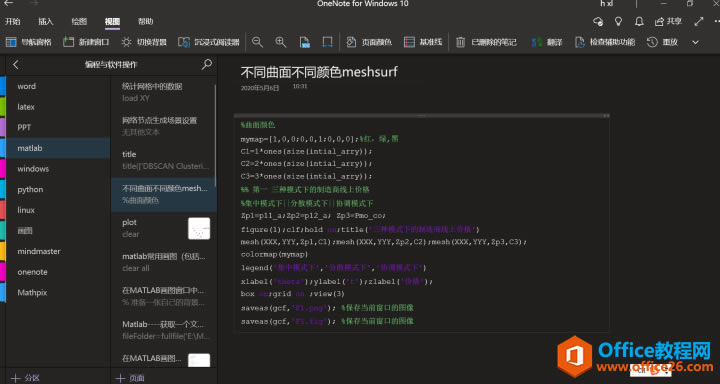Open page 网格节点生成场景设置
Image resolution: width=720 pixels, height=384 pixels.
tap(163, 126)
